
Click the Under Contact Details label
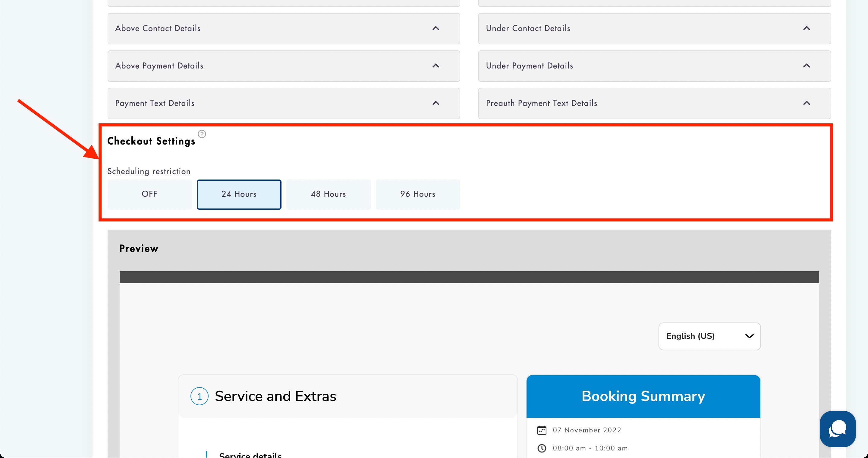pos(528,28)
